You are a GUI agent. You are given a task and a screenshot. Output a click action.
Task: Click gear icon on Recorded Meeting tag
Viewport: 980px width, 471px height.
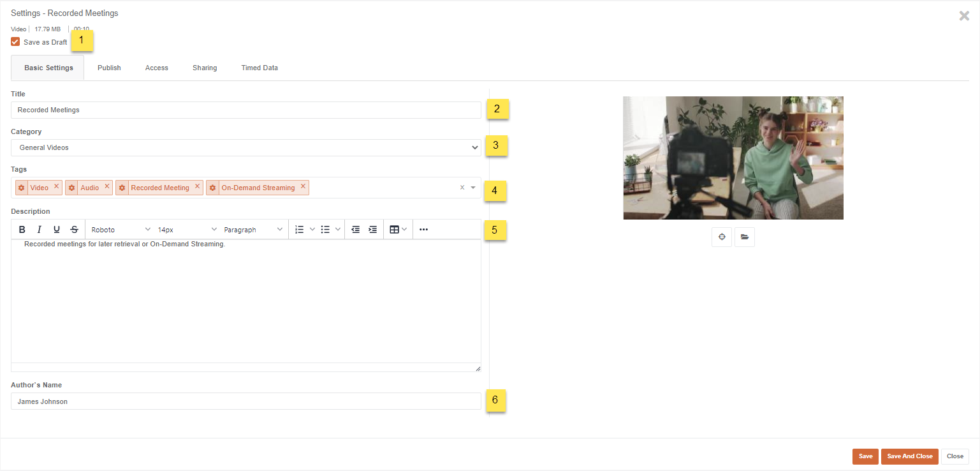coord(122,188)
